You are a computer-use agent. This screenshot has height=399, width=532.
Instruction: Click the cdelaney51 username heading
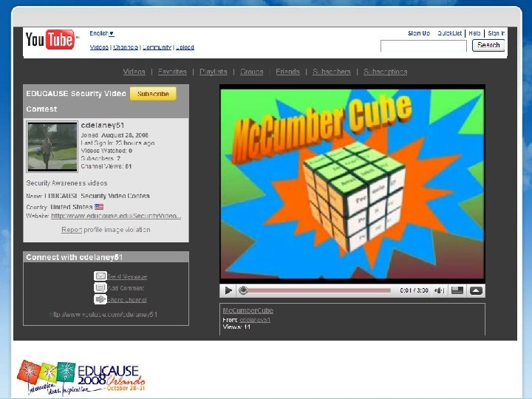point(103,125)
